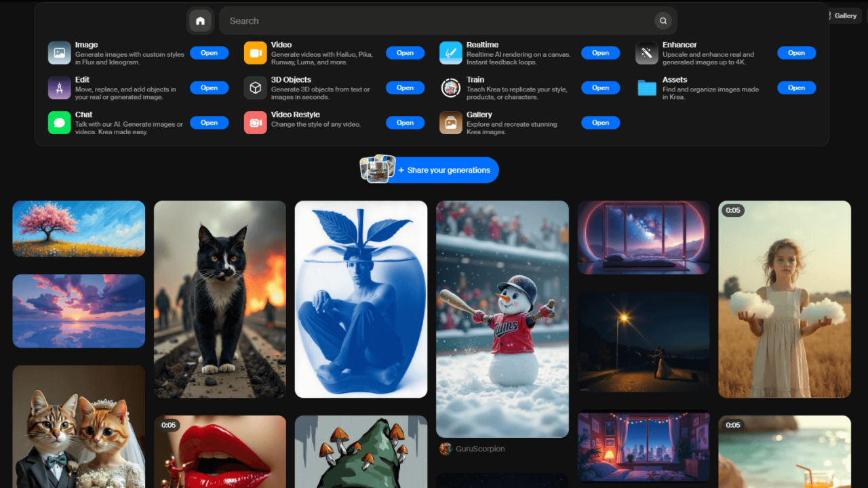Open Gallery from the top right corner

click(x=844, y=15)
